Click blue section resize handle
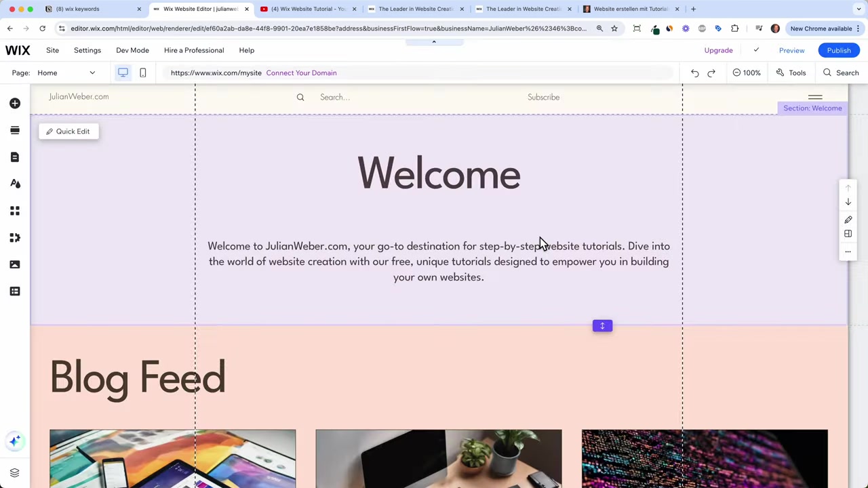The image size is (868, 488). pyautogui.click(x=602, y=326)
